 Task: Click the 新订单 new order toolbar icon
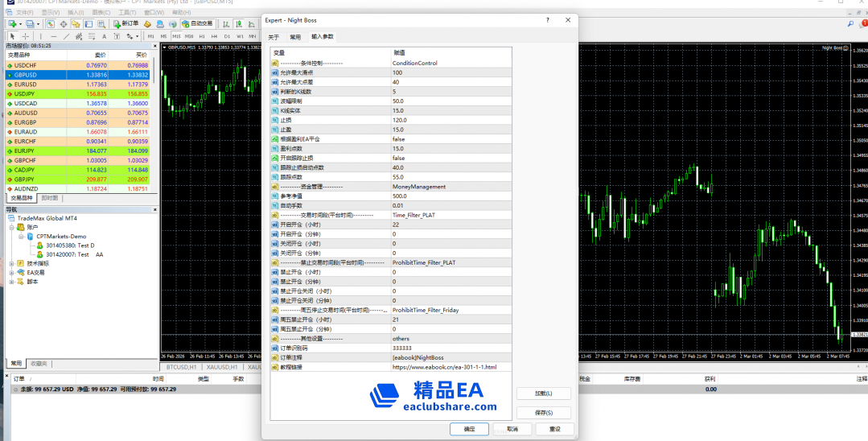point(125,24)
